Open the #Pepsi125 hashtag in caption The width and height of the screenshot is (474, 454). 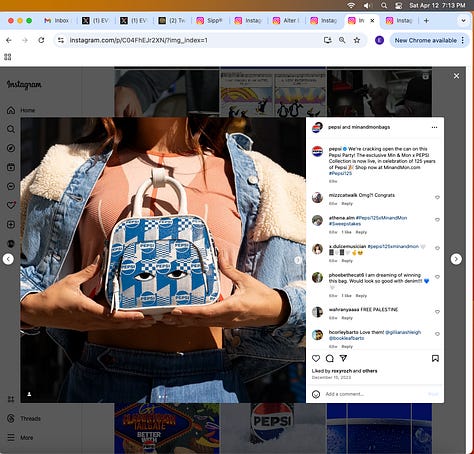tap(340, 173)
